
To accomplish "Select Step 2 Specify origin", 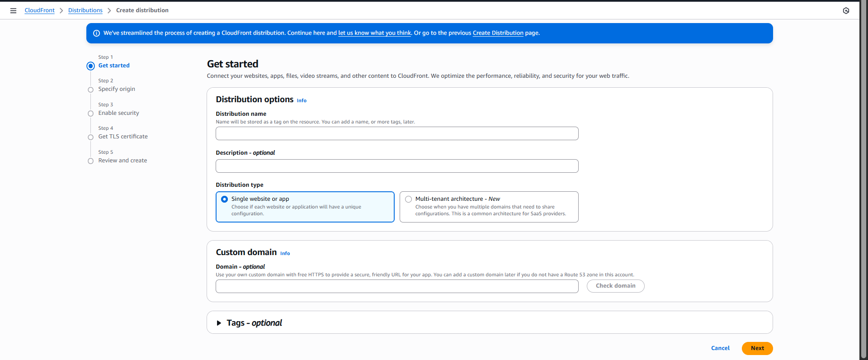I will point(117,89).
